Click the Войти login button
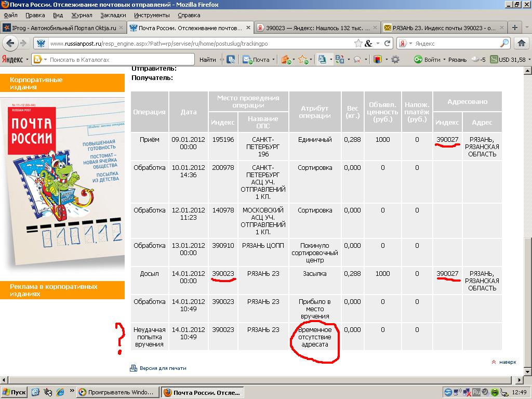The height and width of the screenshot is (399, 532). (428, 60)
